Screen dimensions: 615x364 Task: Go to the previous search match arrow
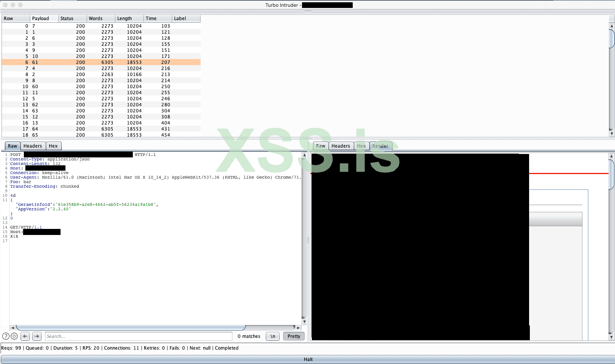(x=25, y=336)
